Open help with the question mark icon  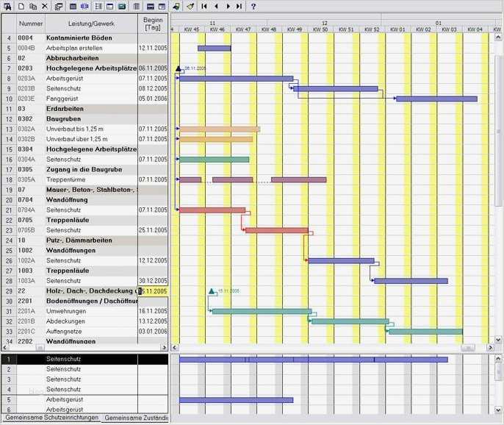tap(253, 6)
